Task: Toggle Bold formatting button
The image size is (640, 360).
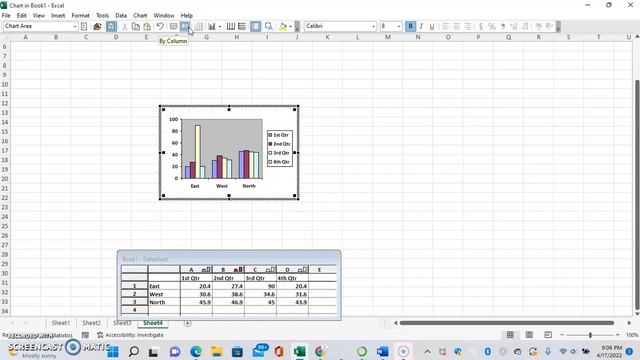Action: coord(410,26)
